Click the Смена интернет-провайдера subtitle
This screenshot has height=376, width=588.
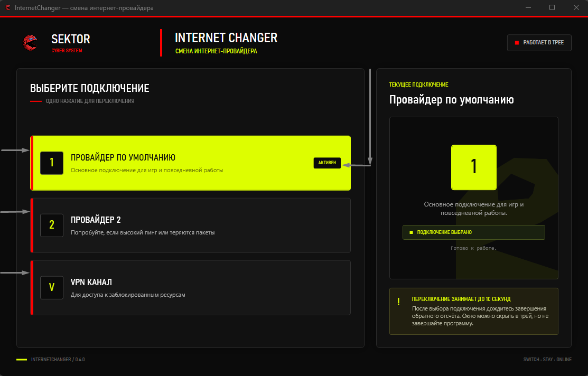pyautogui.click(x=217, y=51)
